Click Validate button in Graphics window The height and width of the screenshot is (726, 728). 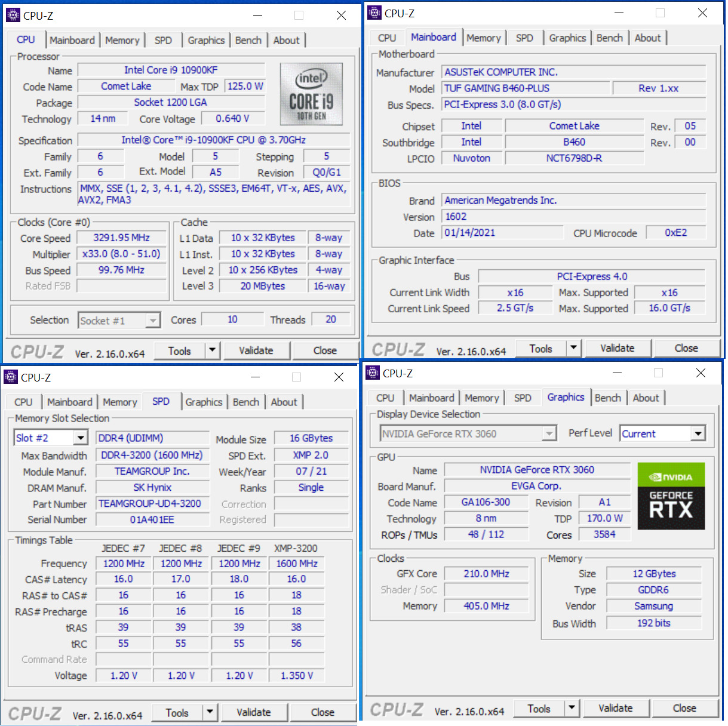pos(615,708)
